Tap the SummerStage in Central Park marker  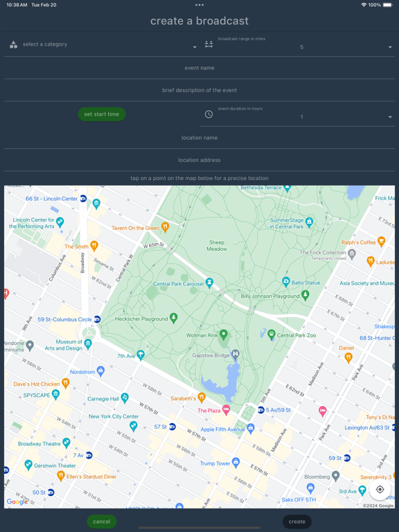pyautogui.click(x=309, y=222)
